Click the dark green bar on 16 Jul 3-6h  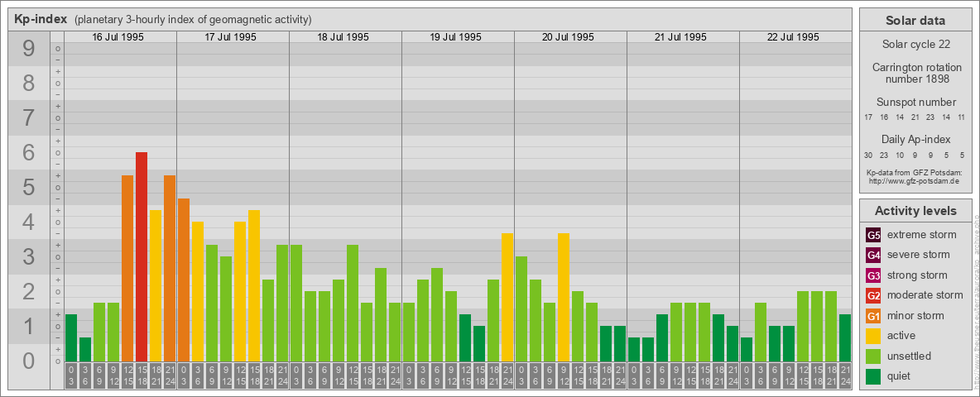point(85,349)
